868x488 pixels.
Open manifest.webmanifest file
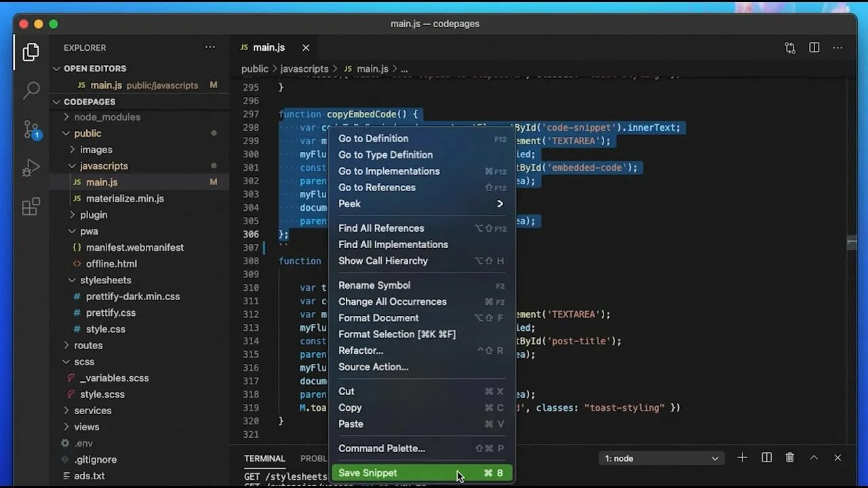click(x=135, y=247)
